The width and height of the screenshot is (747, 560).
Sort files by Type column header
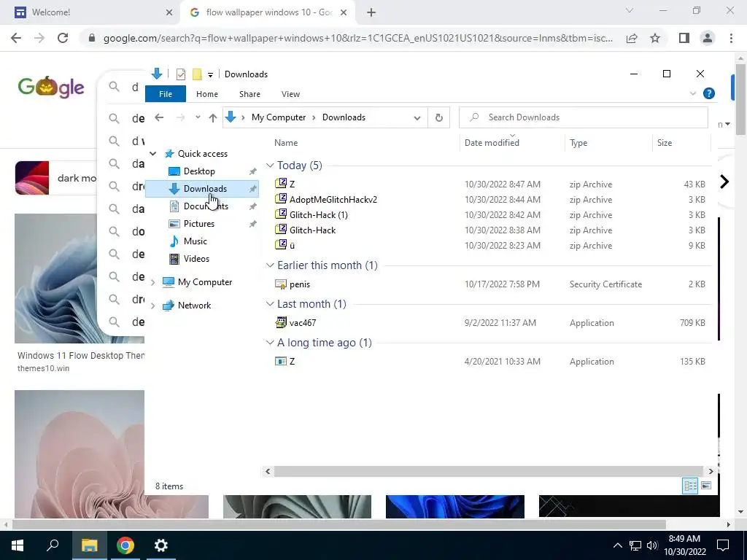pyautogui.click(x=578, y=143)
